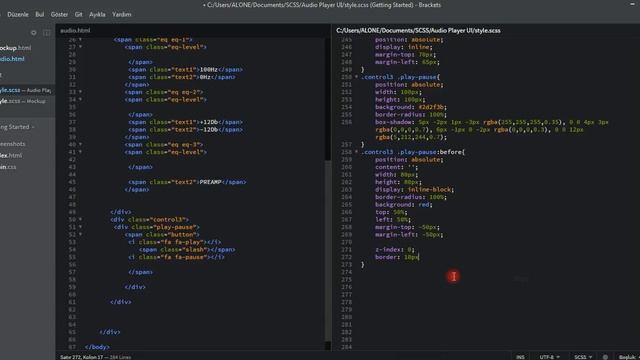This screenshot has height=360, width=640.
Task: Open working set options gear icon
Action: pos(33,33)
